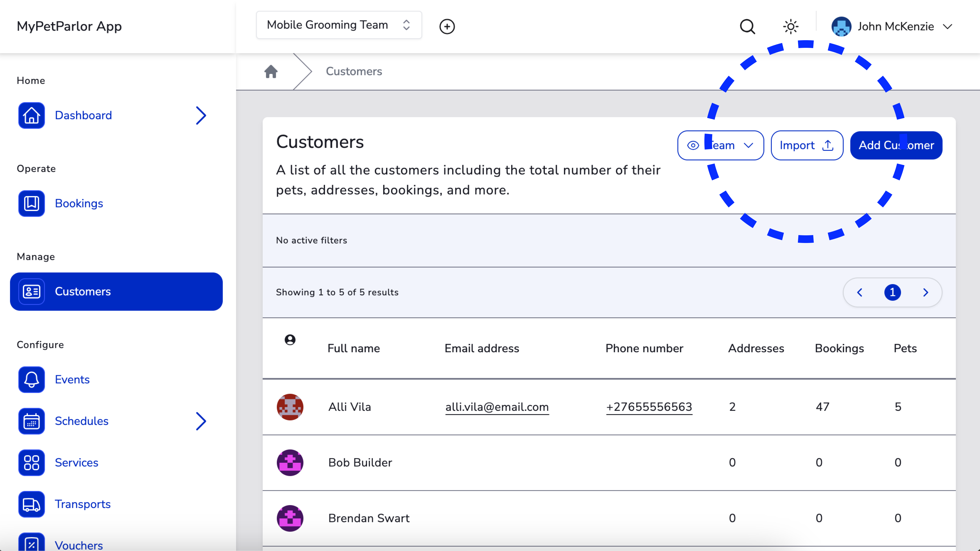Screen dimensions: 980x551
Task: Open the Events bell icon
Action: (x=32, y=380)
